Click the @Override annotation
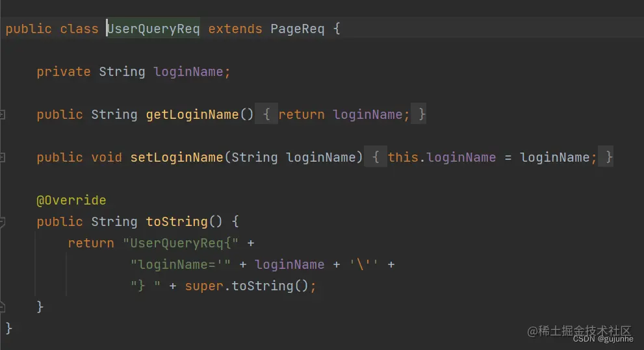The width and height of the screenshot is (644, 350). [x=71, y=200]
